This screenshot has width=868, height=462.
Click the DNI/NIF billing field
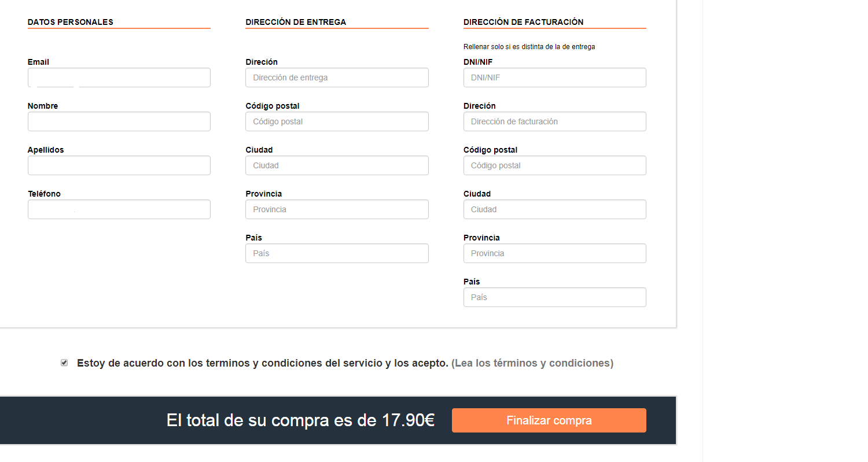coord(555,77)
